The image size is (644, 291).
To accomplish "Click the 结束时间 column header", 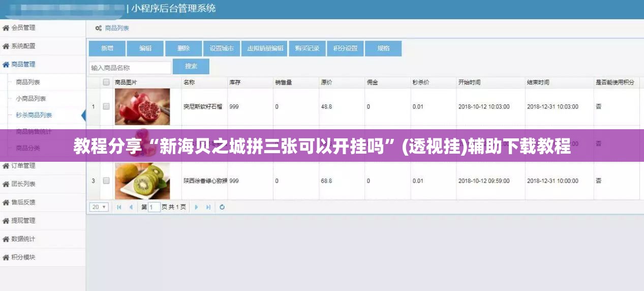I will click(538, 82).
